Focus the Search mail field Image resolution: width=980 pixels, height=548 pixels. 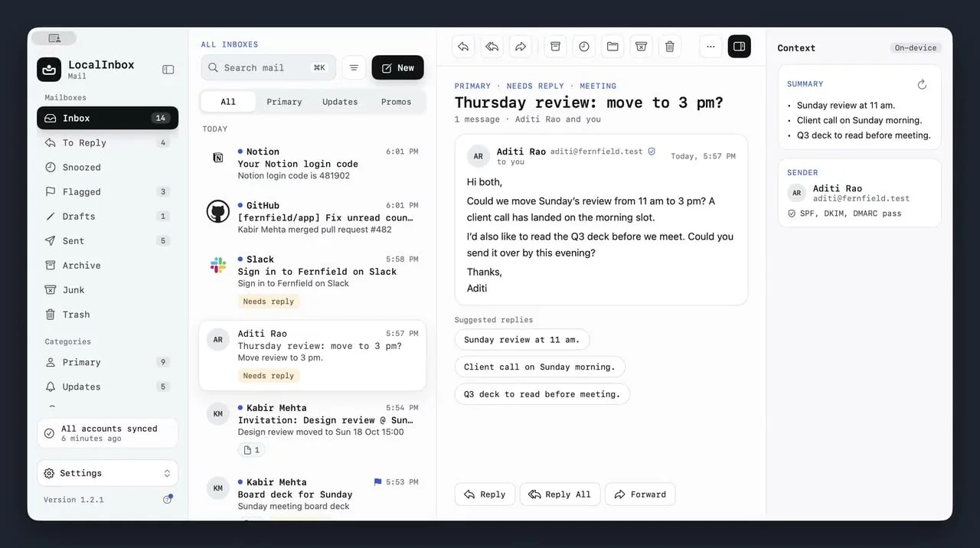268,67
